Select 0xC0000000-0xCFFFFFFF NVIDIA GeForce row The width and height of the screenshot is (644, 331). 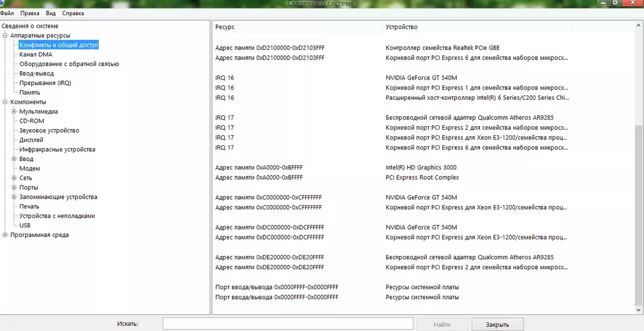tap(423, 198)
